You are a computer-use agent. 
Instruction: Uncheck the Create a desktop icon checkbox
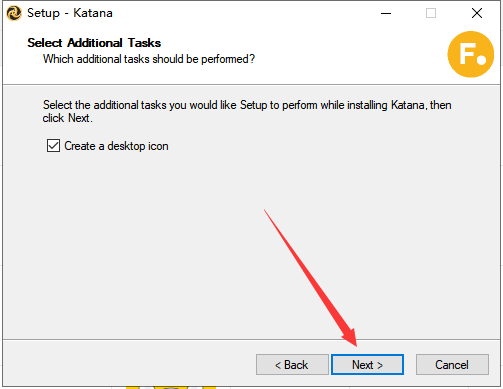click(53, 146)
